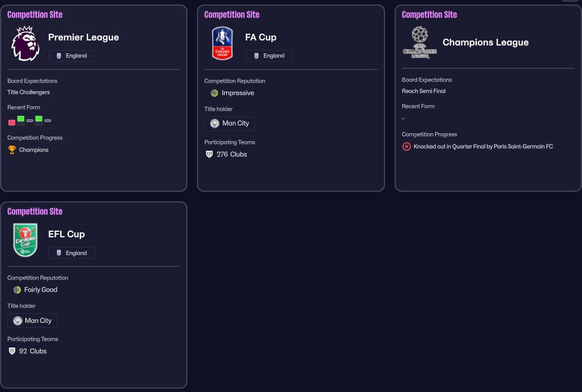
Task: Click the Impressive reputation indicator icon
Action: [x=214, y=93]
